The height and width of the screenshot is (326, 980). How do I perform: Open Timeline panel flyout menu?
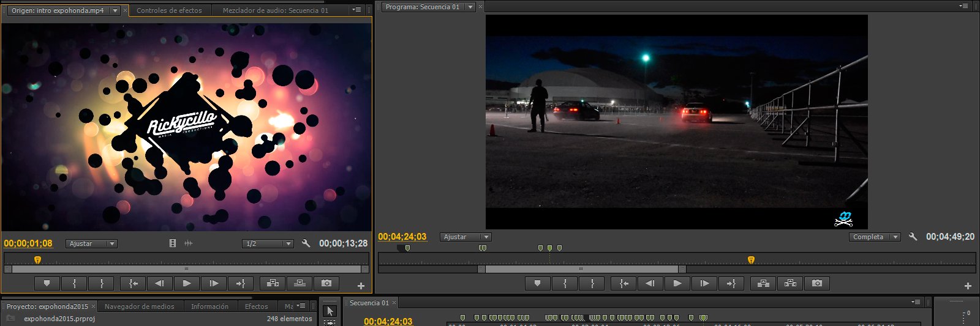(916, 302)
